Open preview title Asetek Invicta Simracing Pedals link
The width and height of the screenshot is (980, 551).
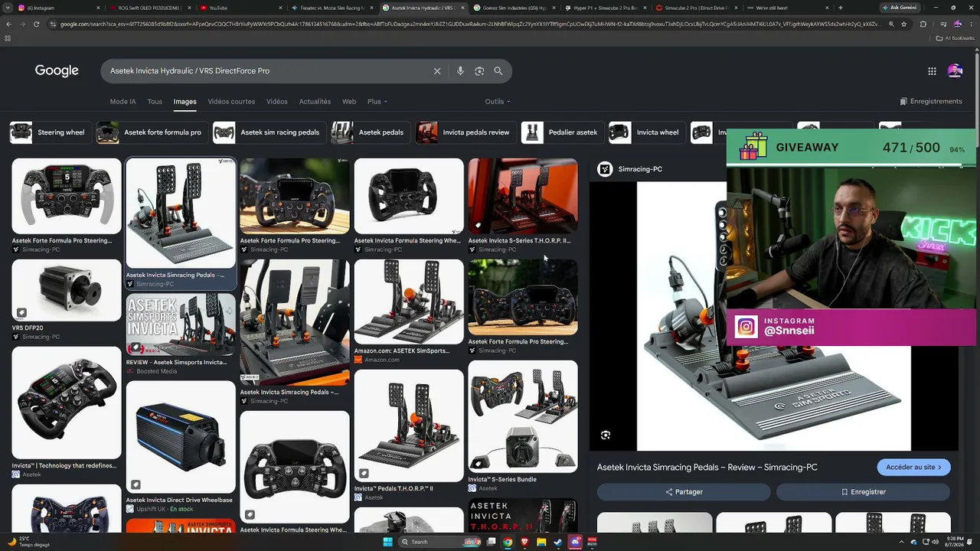(707, 468)
